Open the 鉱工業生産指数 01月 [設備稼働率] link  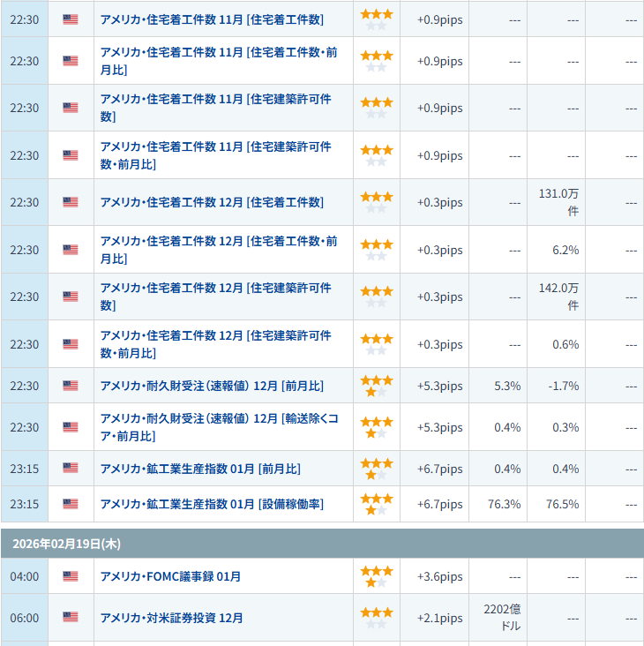click(212, 504)
